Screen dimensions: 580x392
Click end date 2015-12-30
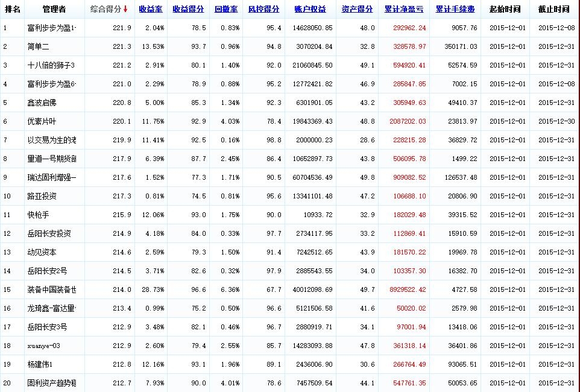[556, 121]
